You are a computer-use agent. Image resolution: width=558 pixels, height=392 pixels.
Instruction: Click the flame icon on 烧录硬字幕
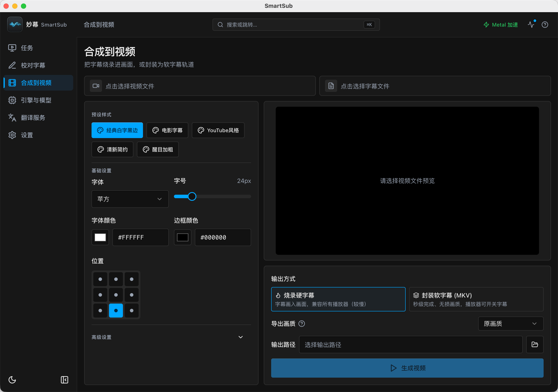click(x=278, y=295)
